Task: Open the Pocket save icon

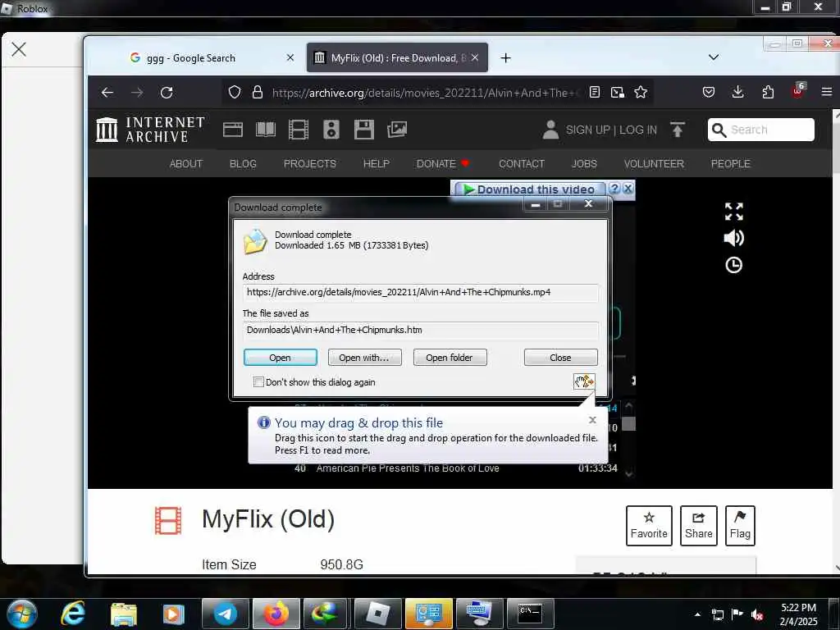Action: [709, 92]
